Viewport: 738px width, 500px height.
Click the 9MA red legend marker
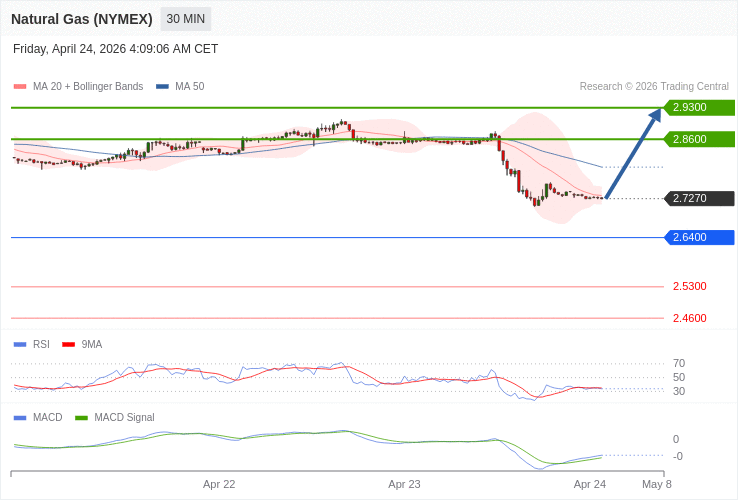[x=68, y=345]
